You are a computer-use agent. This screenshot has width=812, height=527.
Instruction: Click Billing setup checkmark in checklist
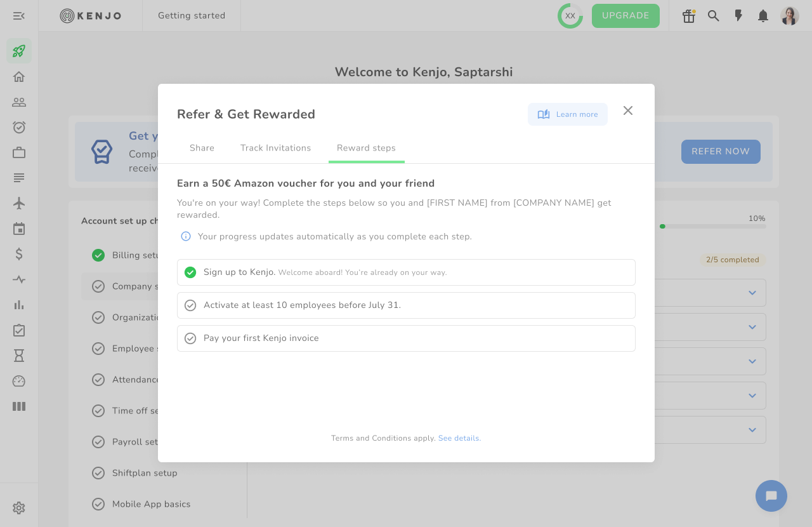click(98, 255)
